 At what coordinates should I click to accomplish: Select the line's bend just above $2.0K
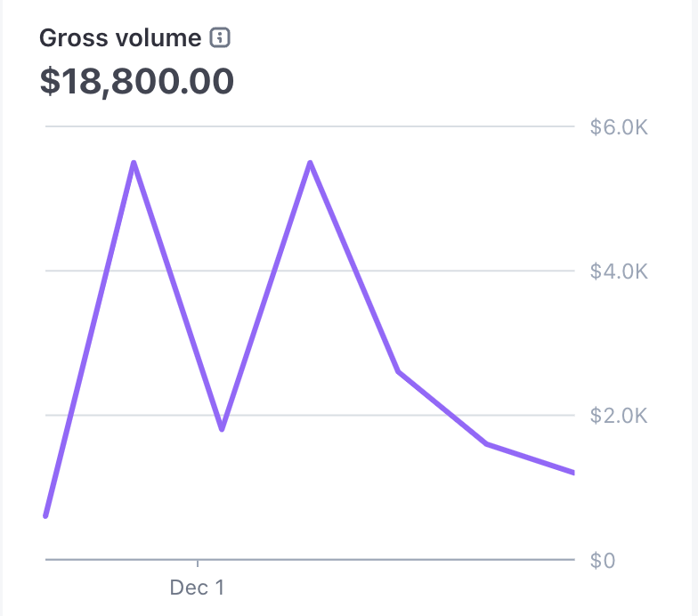point(398,371)
